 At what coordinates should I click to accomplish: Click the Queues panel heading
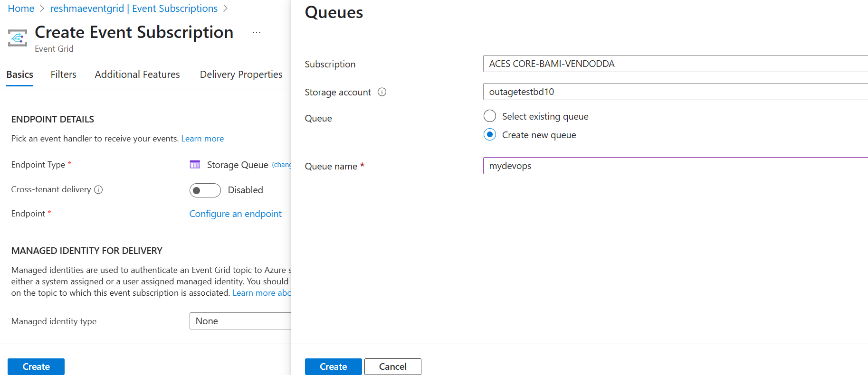[x=334, y=12]
